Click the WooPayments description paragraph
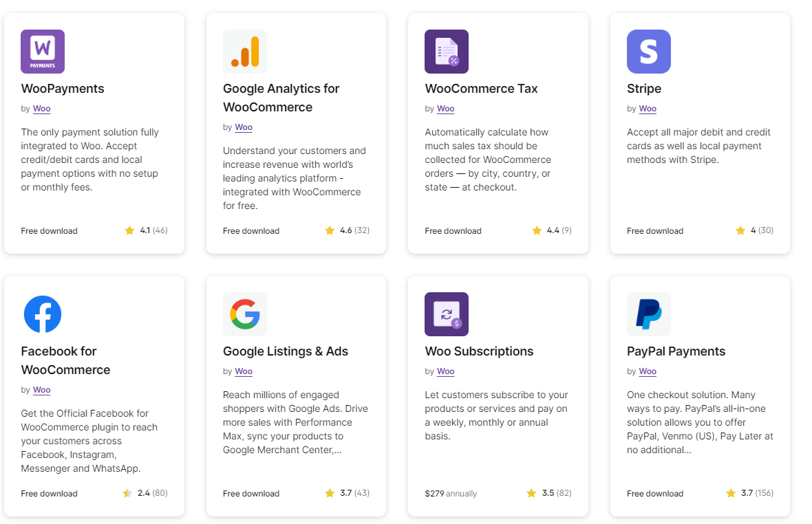Screen dimensions: 812x524 (x=90, y=160)
